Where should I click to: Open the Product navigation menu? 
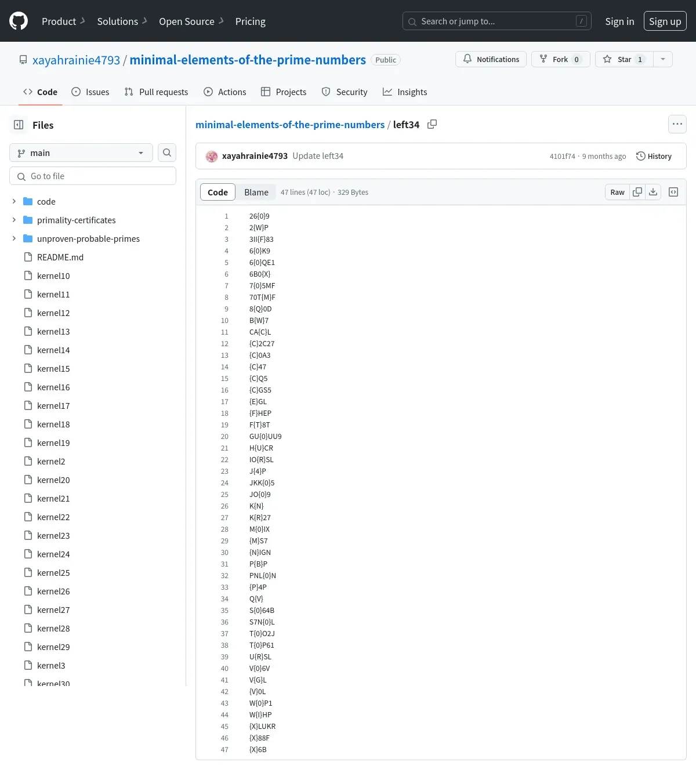click(x=63, y=21)
